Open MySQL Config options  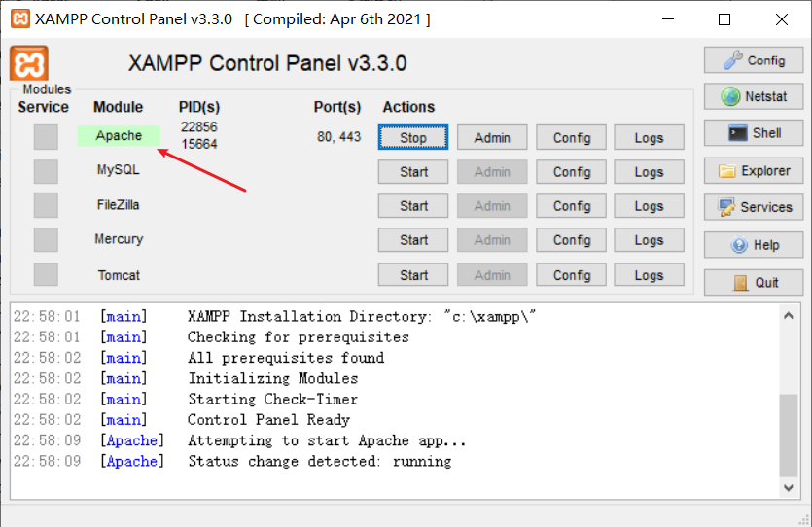571,171
